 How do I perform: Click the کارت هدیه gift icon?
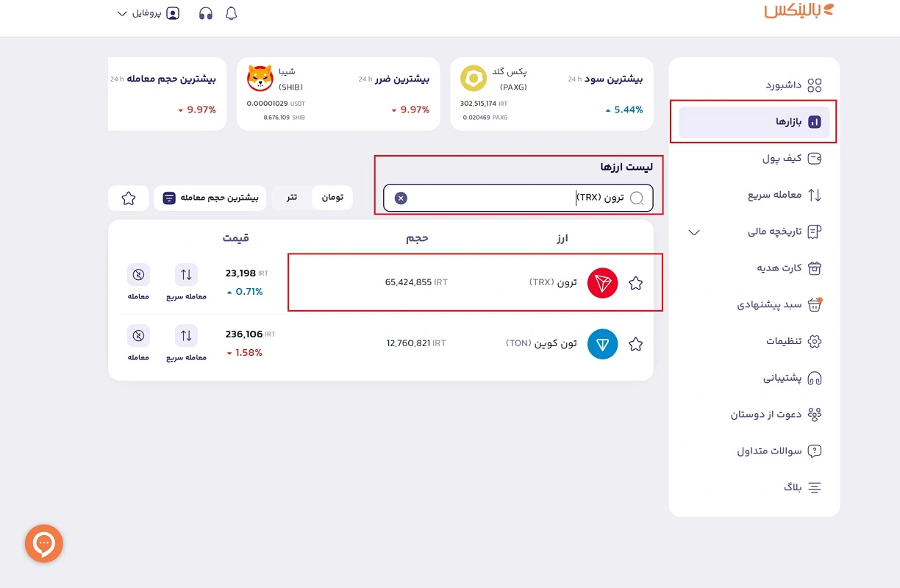pyautogui.click(x=814, y=268)
